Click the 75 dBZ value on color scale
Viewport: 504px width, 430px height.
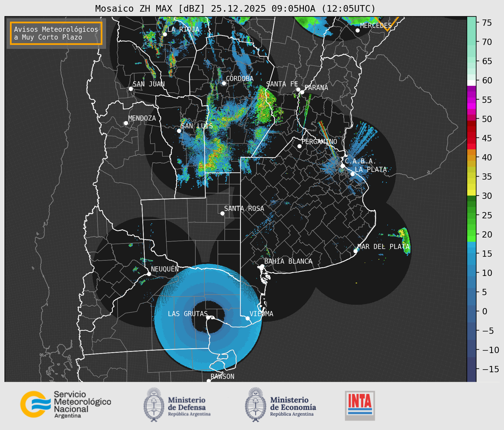point(487,23)
